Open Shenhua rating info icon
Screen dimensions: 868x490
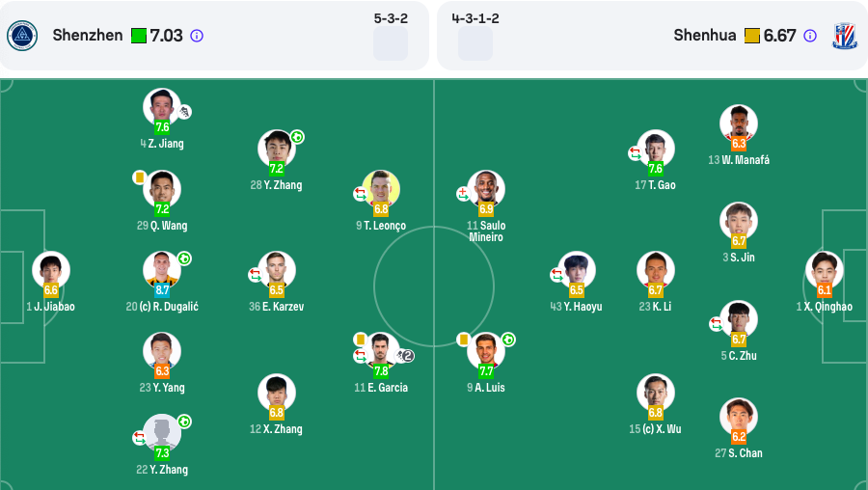coord(810,36)
